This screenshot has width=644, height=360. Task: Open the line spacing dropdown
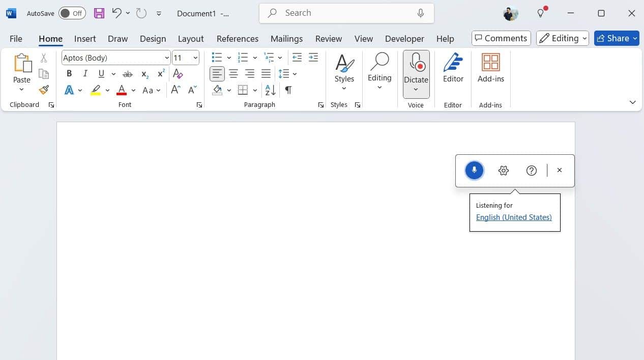coord(295,74)
